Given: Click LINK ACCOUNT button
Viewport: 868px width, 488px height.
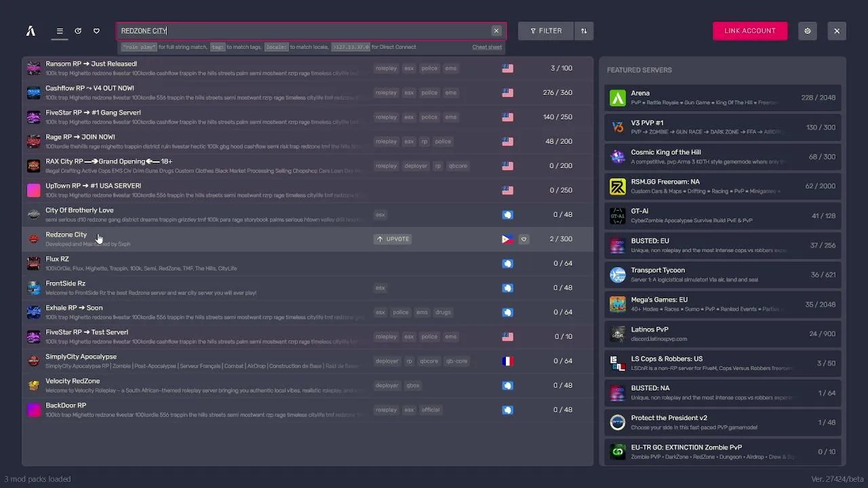Looking at the screenshot, I should click(x=750, y=30).
